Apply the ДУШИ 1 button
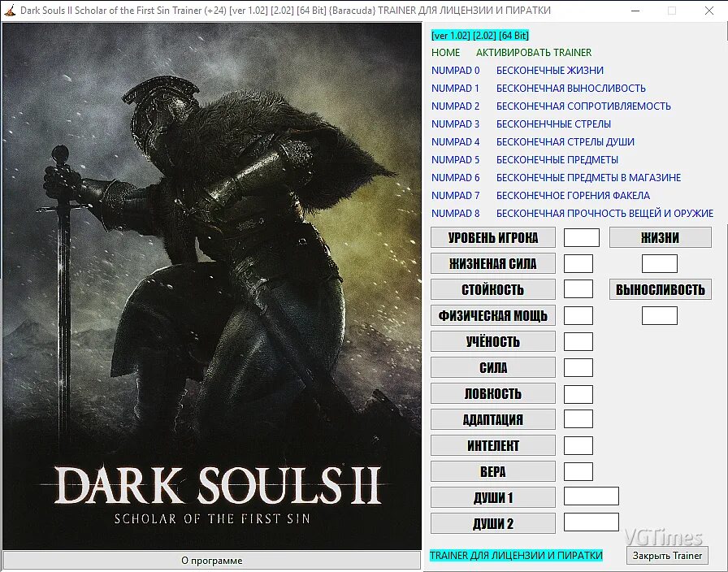The width and height of the screenshot is (728, 572). (x=492, y=496)
